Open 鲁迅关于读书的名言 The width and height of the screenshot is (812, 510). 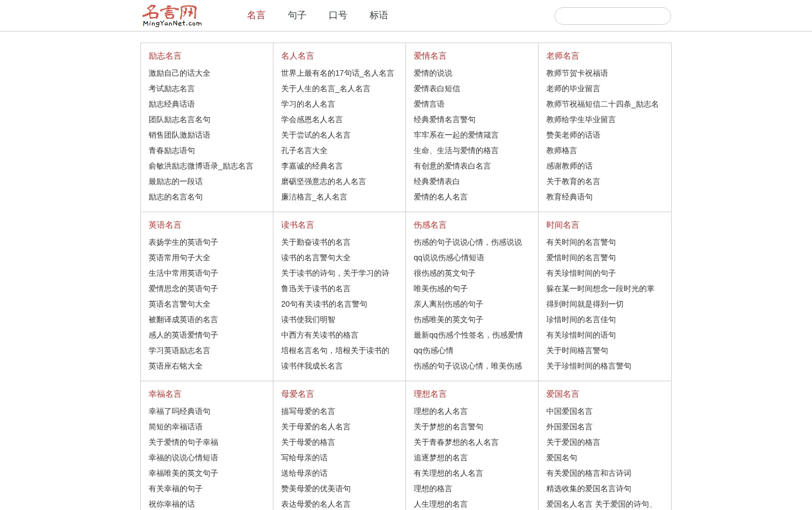click(x=316, y=288)
